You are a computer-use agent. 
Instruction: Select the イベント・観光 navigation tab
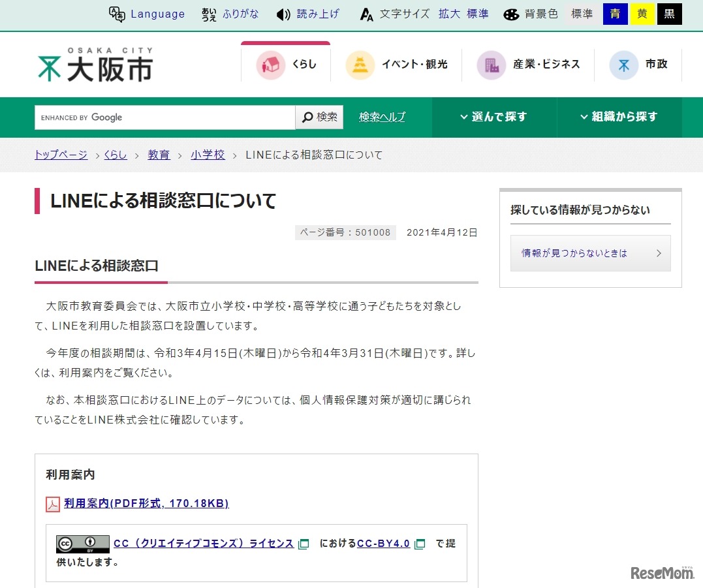[x=397, y=64]
